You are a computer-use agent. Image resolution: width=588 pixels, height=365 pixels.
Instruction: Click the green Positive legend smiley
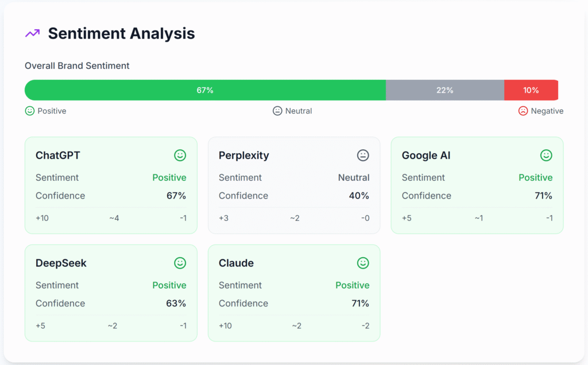click(30, 111)
